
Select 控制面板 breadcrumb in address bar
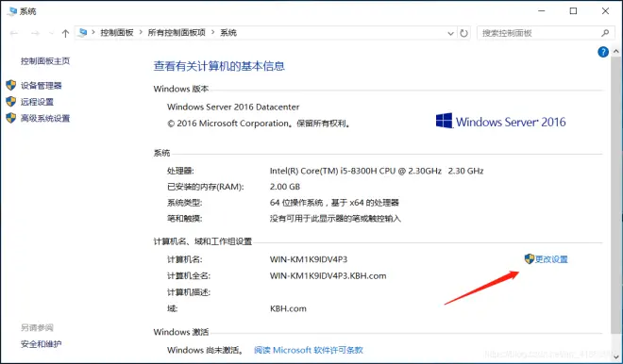tap(117, 33)
